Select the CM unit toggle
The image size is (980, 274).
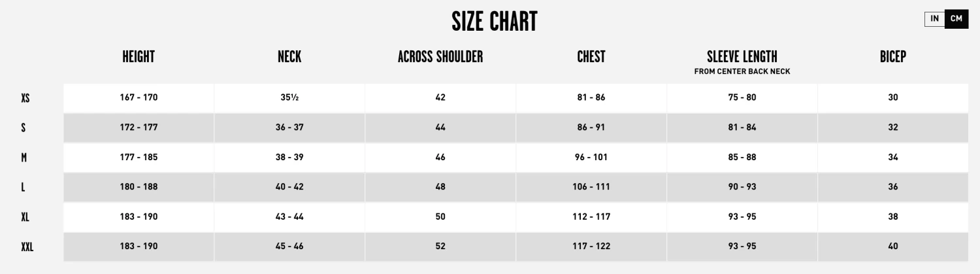coord(956,19)
